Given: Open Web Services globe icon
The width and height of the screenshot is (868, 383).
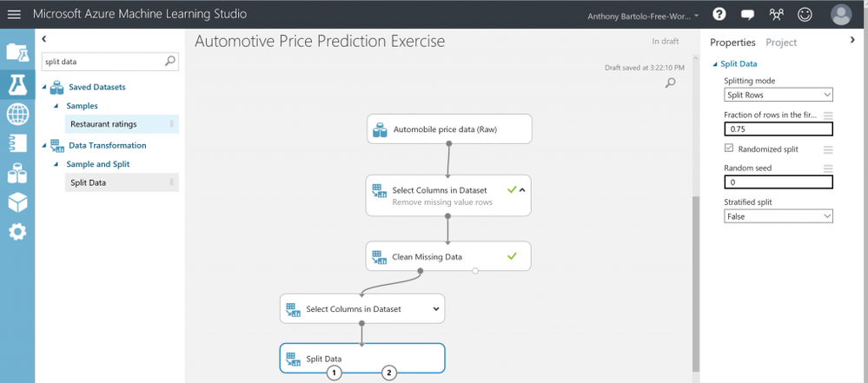Looking at the screenshot, I should (x=17, y=114).
